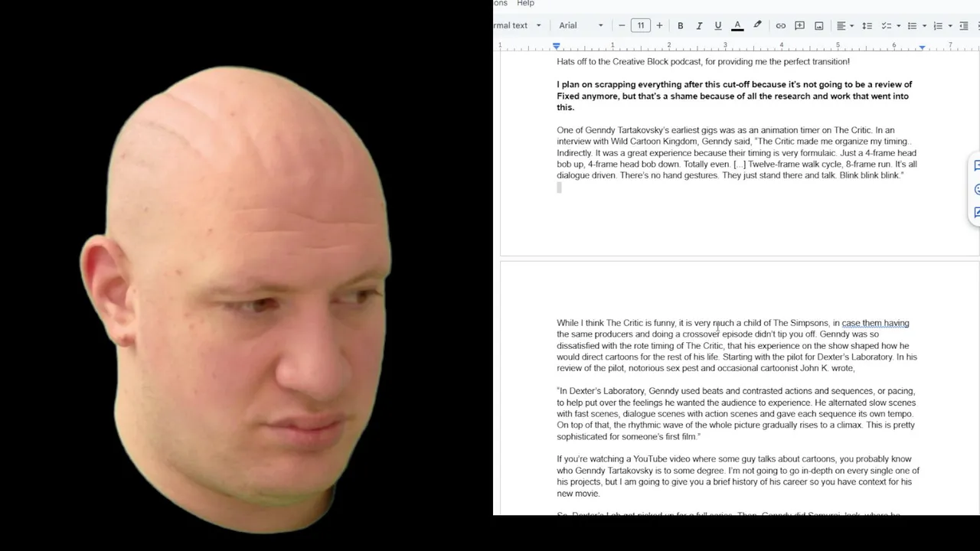
Task: Toggle bold formatting
Action: tap(680, 25)
